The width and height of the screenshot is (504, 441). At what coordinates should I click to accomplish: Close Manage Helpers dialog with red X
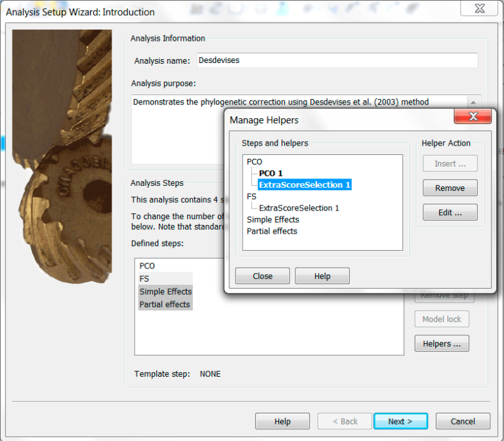472,117
